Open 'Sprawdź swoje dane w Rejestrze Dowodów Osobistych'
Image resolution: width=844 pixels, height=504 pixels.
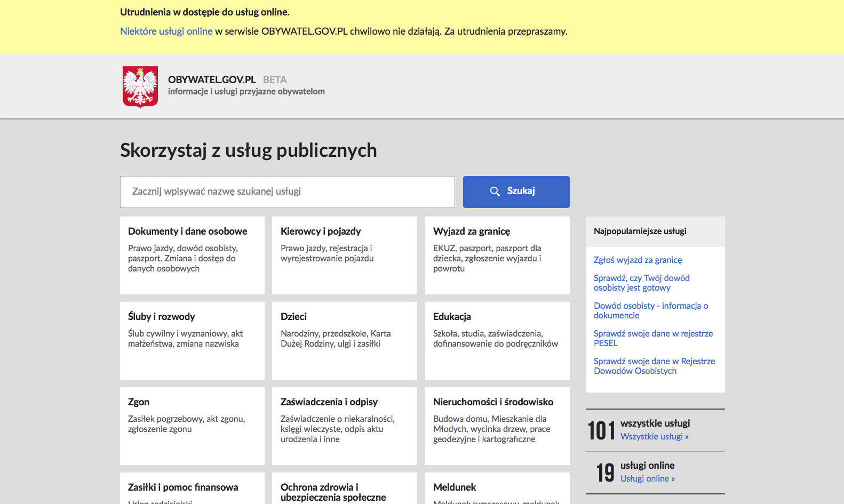pos(654,366)
